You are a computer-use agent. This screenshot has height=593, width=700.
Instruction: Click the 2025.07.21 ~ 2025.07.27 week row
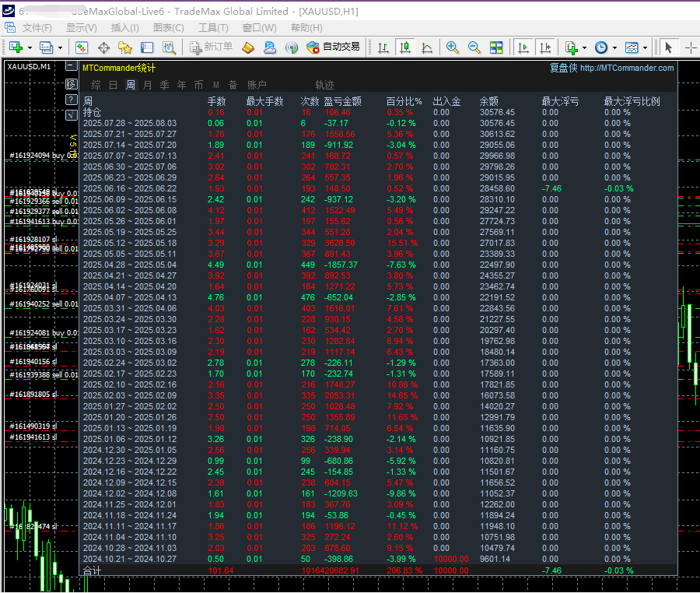(x=379, y=134)
